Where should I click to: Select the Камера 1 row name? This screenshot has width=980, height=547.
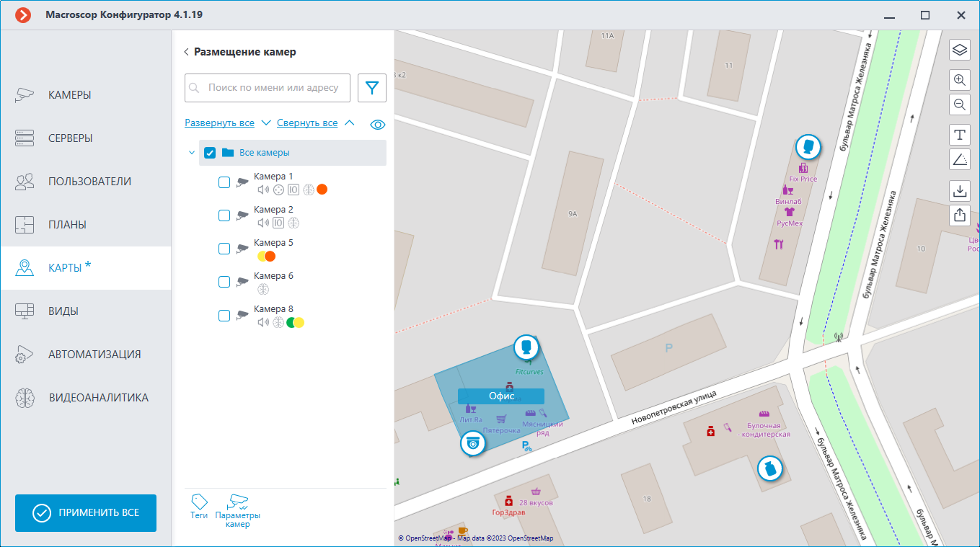[x=273, y=177]
